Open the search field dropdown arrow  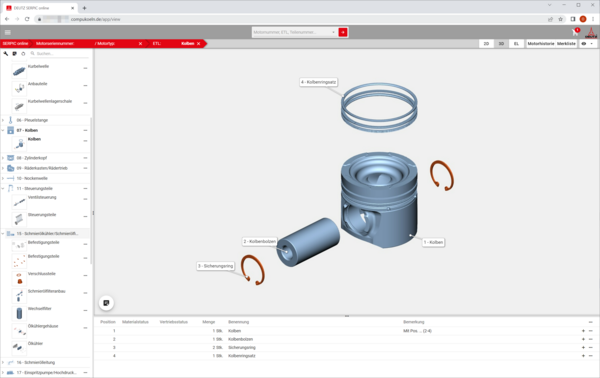coord(333,33)
